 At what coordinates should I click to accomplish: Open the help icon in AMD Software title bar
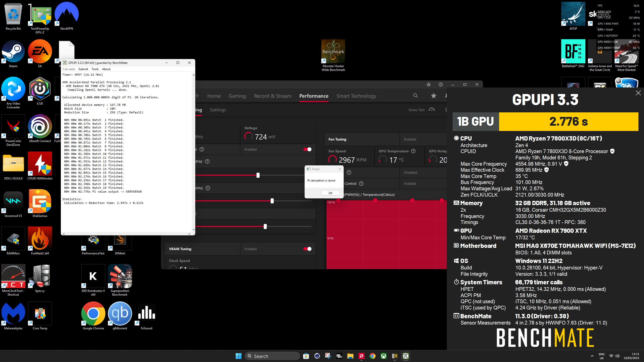point(441,84)
